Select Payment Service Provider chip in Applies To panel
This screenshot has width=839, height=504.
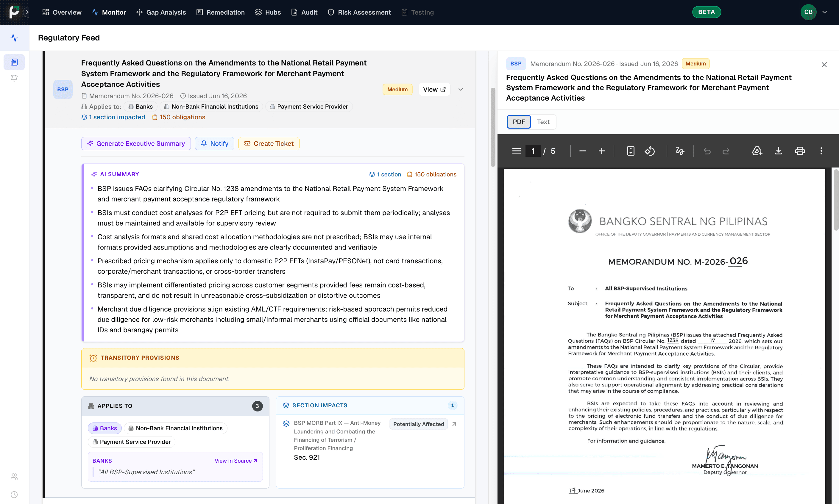point(132,442)
